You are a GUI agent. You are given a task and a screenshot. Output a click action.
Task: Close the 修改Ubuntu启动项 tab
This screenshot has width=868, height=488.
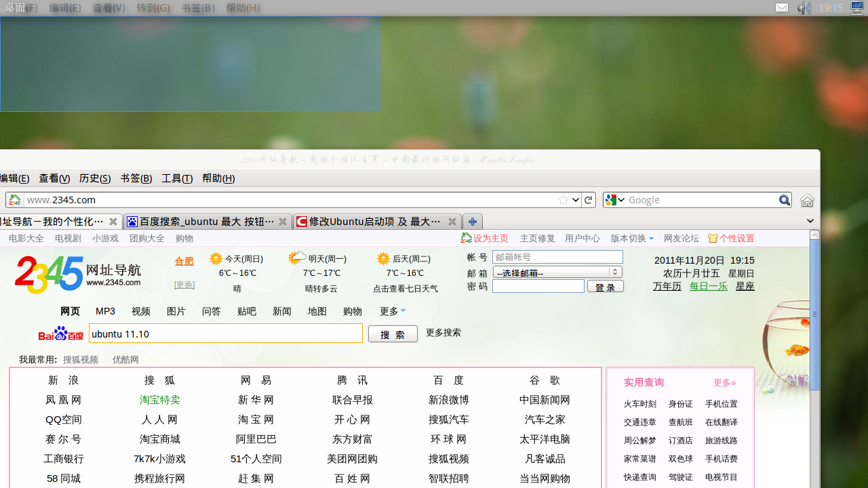click(452, 222)
